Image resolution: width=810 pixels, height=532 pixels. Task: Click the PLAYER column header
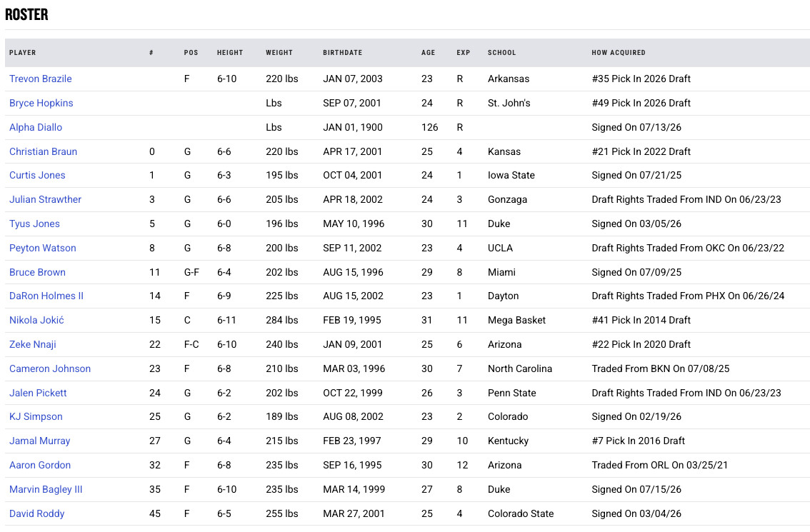(x=23, y=53)
